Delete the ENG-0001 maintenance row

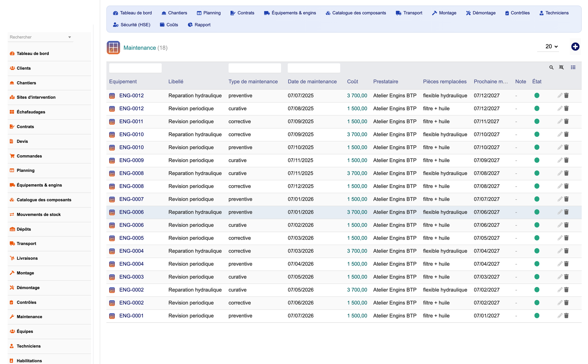click(566, 316)
